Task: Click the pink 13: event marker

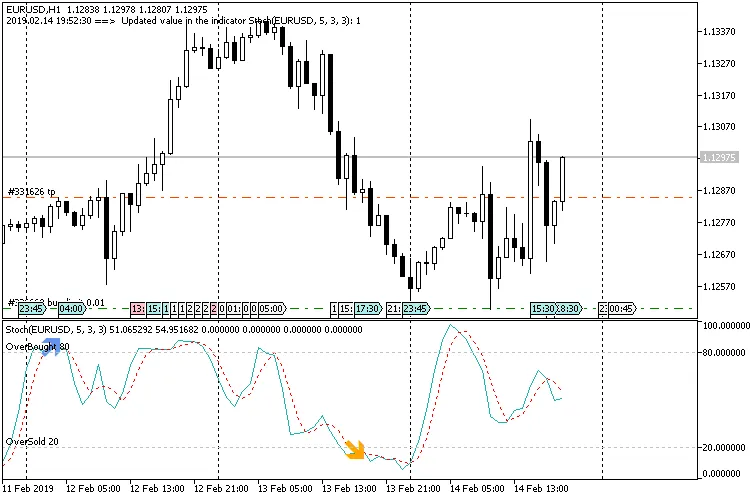Action: pyautogui.click(x=138, y=309)
